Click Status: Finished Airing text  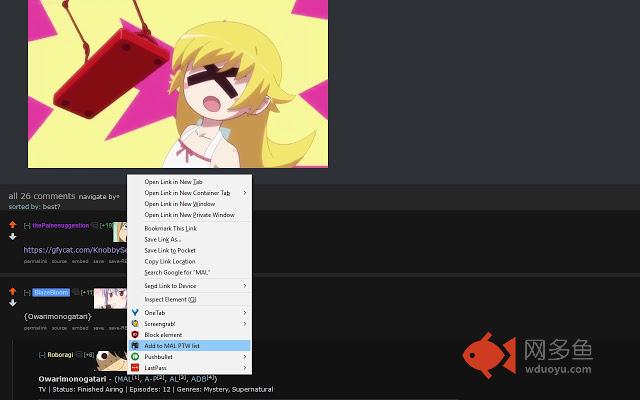(x=88, y=389)
